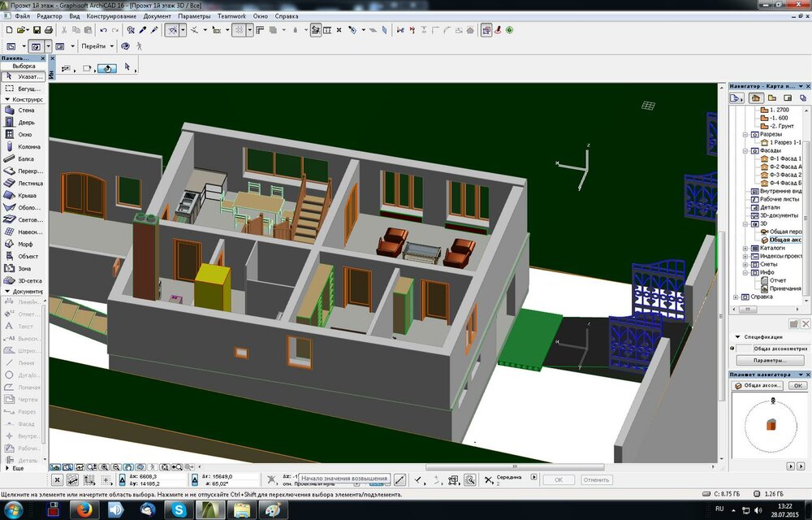This screenshot has height=520, width=812.
Task: Open 1 Разрез 1-1 in Navigator
Action: point(784,142)
